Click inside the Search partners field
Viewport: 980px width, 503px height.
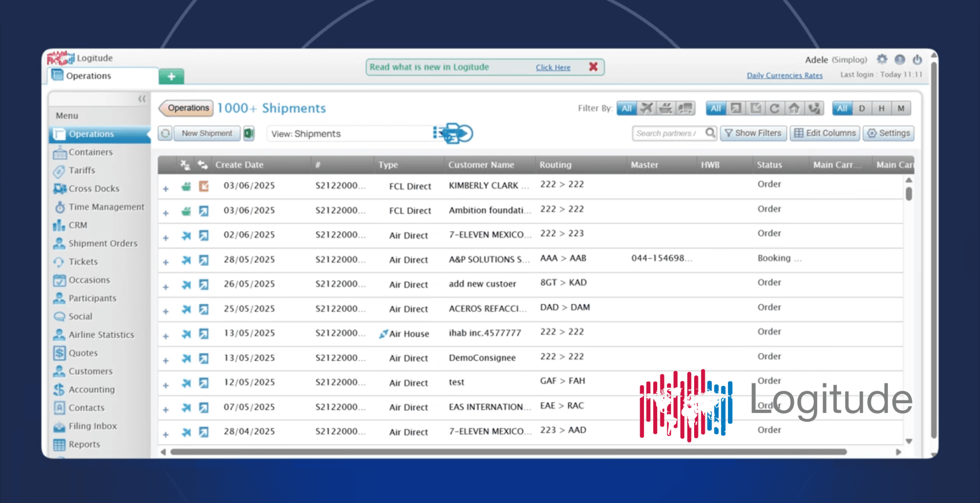(x=667, y=132)
